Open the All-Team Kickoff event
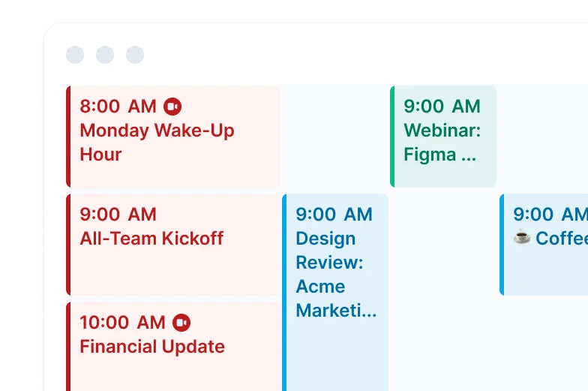Screen dimensions: 588x391 coord(172,245)
